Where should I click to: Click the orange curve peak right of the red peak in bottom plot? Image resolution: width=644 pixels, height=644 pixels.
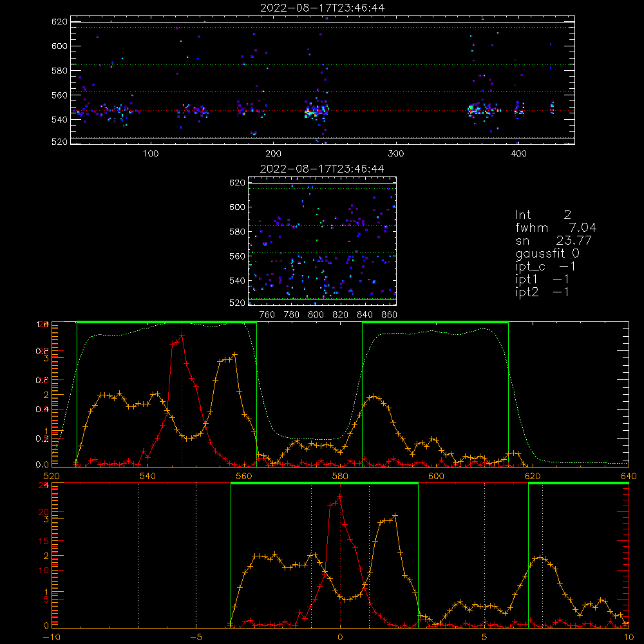[x=395, y=515]
